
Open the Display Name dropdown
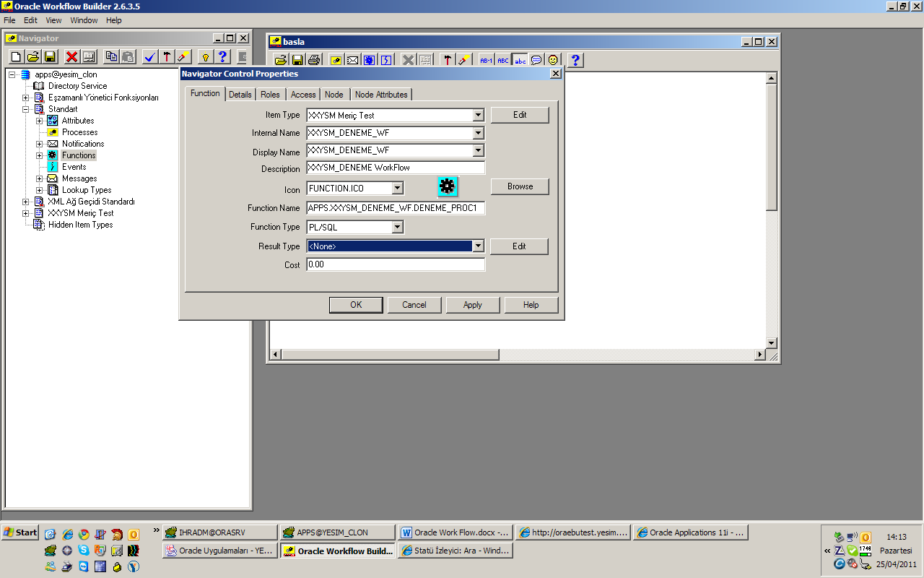(478, 151)
